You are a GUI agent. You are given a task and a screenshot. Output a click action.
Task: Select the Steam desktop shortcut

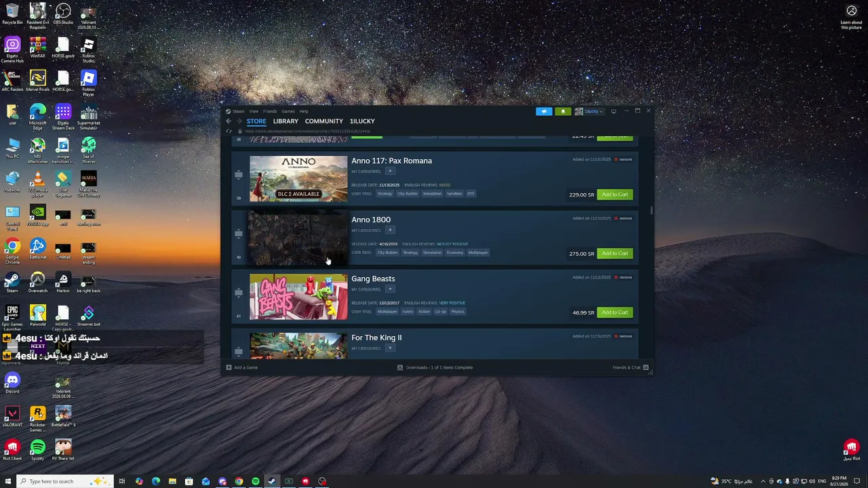click(12, 282)
